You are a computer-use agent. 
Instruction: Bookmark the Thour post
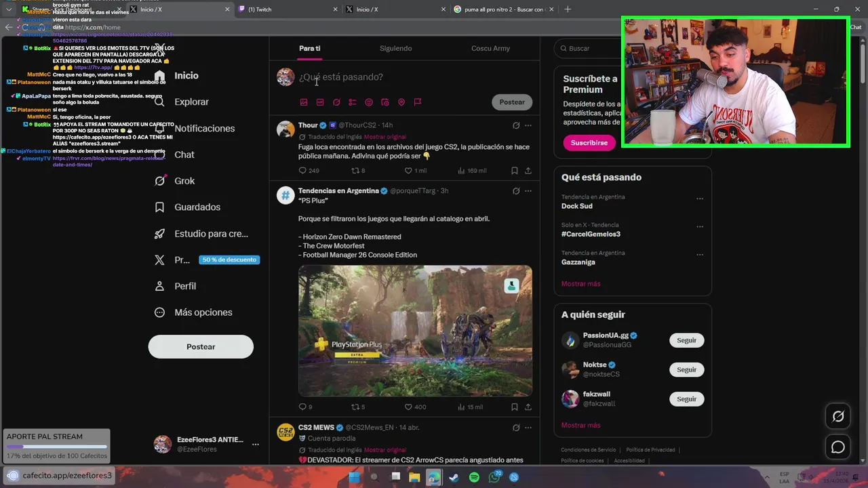[x=515, y=171]
